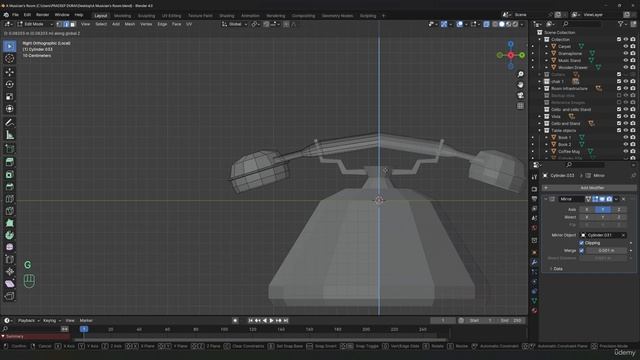The image size is (640, 360).
Task: Enable Mirror Axis X button
Action: pyautogui.click(x=587, y=209)
